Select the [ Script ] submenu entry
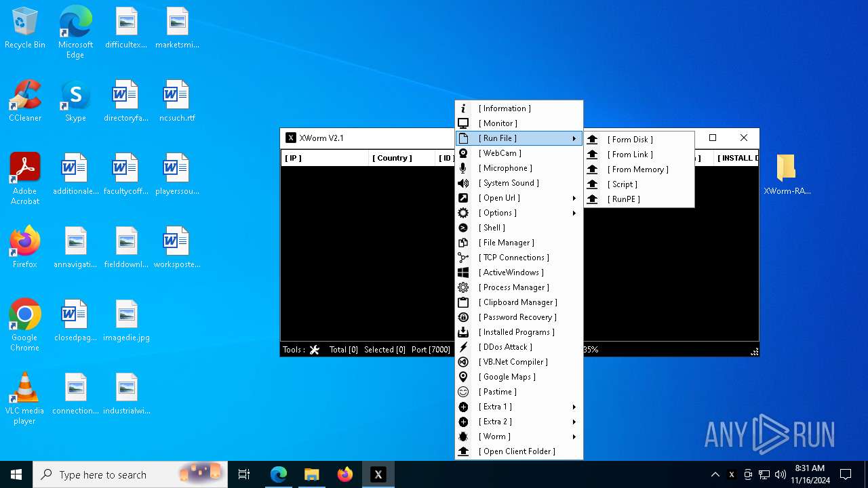868x488 pixels. pyautogui.click(x=639, y=184)
